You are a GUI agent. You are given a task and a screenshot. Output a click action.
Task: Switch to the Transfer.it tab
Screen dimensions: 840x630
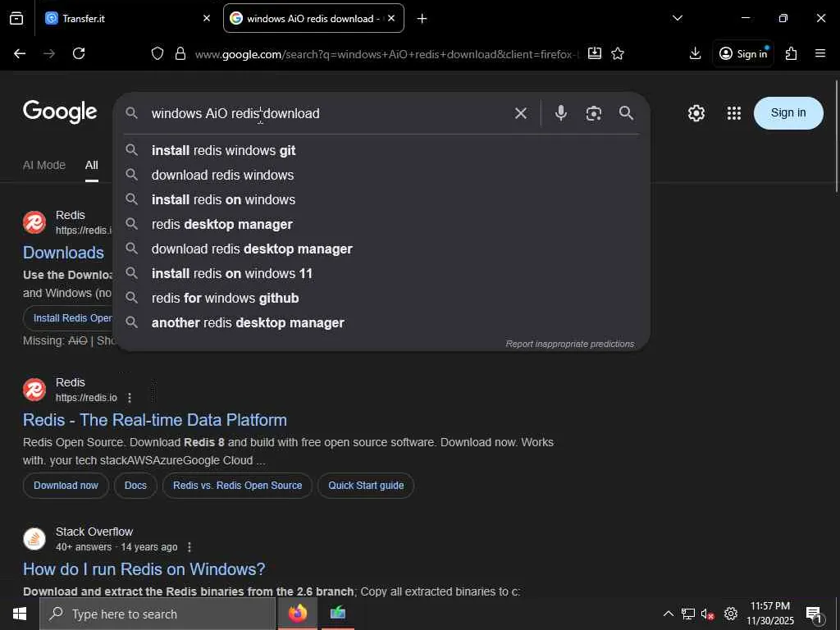tap(128, 18)
